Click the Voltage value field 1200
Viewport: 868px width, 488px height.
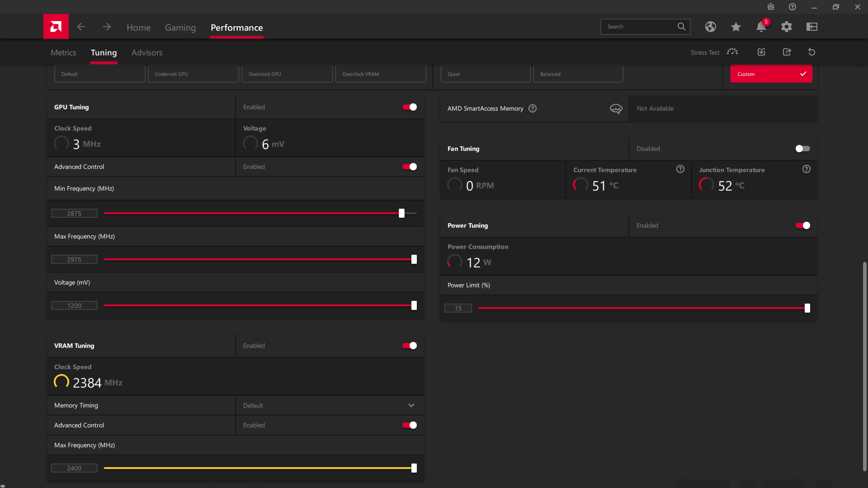[74, 305]
